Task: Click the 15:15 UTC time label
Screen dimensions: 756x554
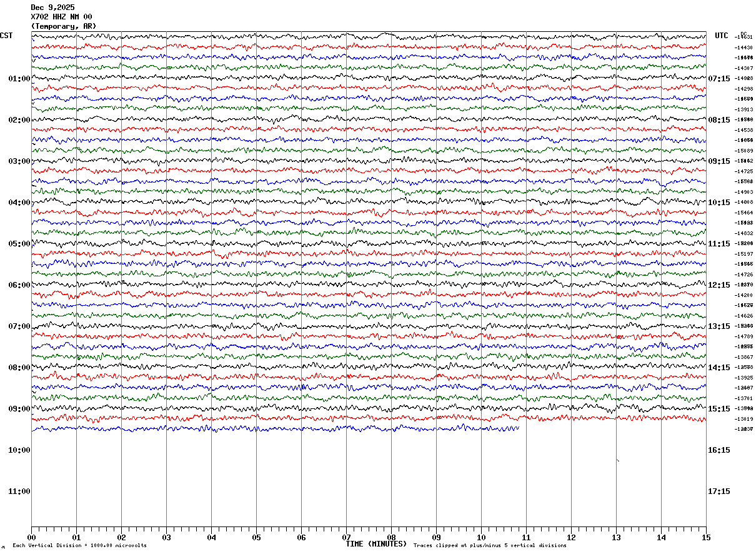Action: click(719, 409)
